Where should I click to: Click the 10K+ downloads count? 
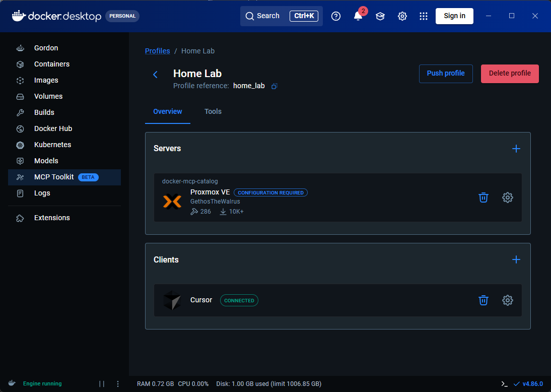[x=232, y=212]
